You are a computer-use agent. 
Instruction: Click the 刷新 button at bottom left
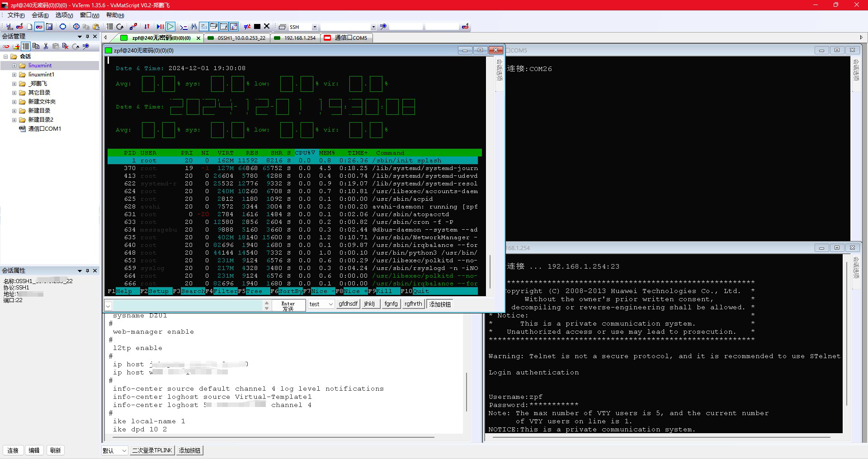(x=55, y=450)
